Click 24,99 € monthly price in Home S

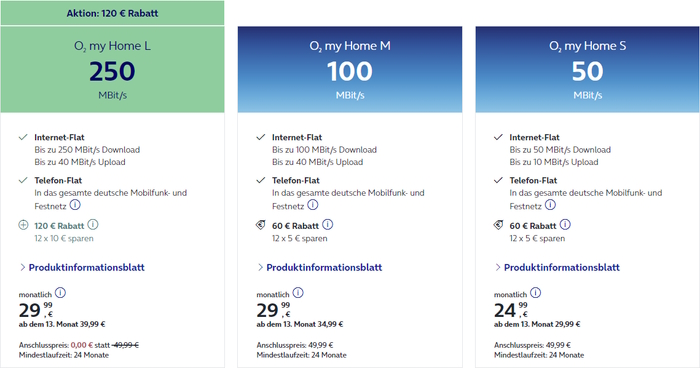(x=511, y=310)
